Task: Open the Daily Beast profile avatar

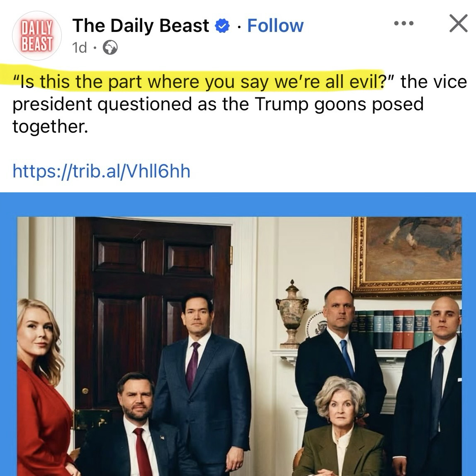Action: click(37, 36)
